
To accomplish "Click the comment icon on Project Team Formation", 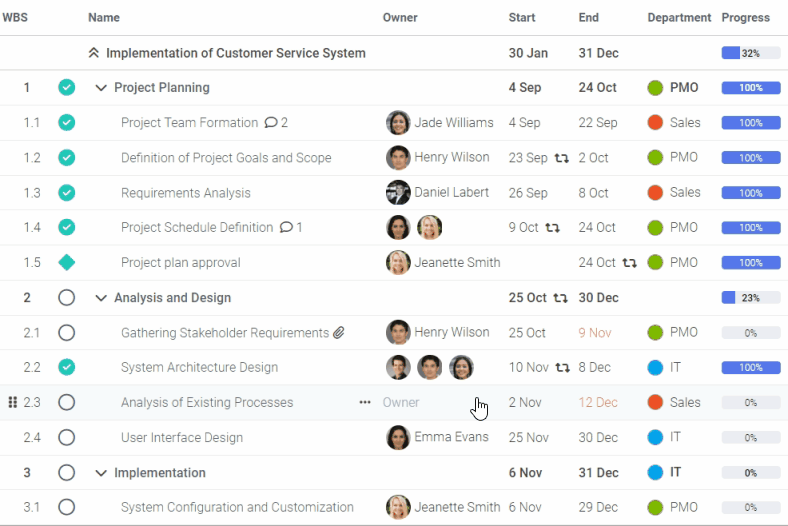I will (270, 123).
